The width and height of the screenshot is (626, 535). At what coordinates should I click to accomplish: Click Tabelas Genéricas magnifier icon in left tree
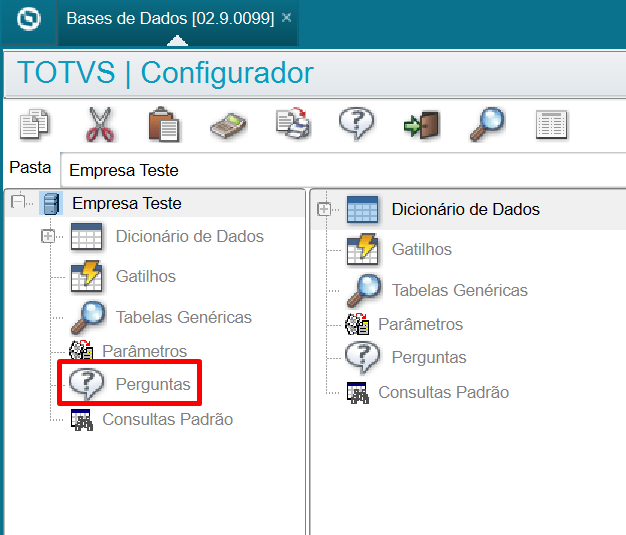(88, 317)
